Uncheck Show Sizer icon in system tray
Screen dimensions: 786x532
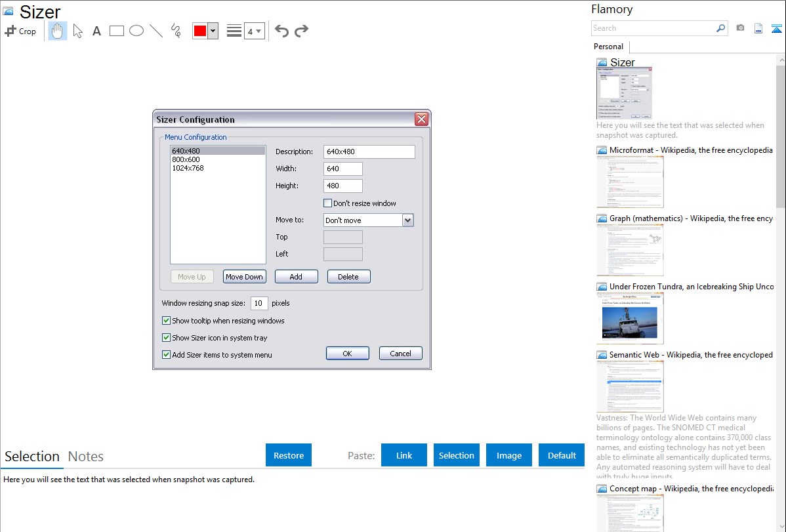coord(166,338)
